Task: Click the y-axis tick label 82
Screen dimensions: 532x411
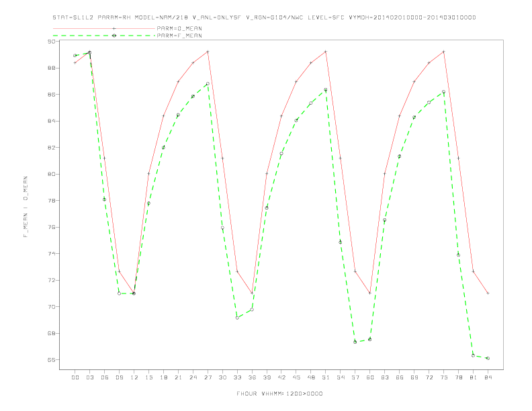Action: 51,148
